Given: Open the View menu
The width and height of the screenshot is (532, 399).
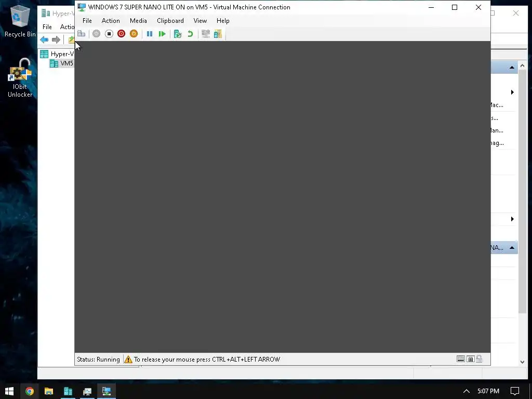Looking at the screenshot, I should (200, 21).
